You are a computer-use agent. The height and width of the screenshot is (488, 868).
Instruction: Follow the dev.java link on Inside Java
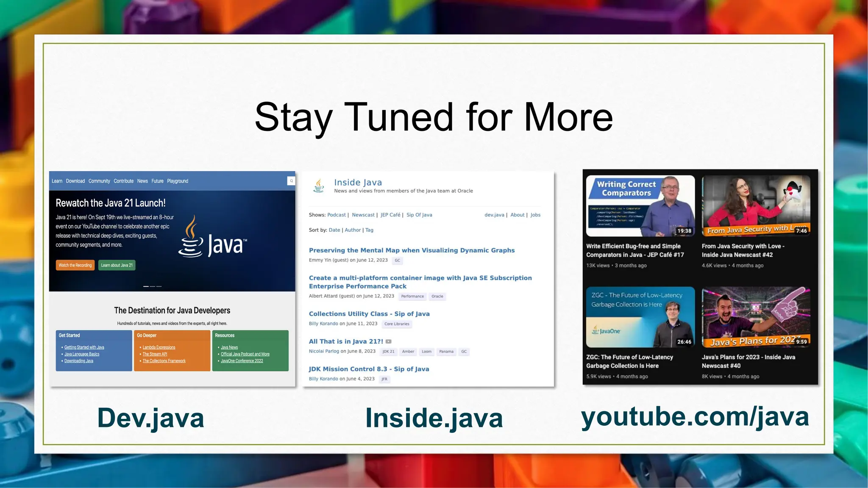point(494,215)
